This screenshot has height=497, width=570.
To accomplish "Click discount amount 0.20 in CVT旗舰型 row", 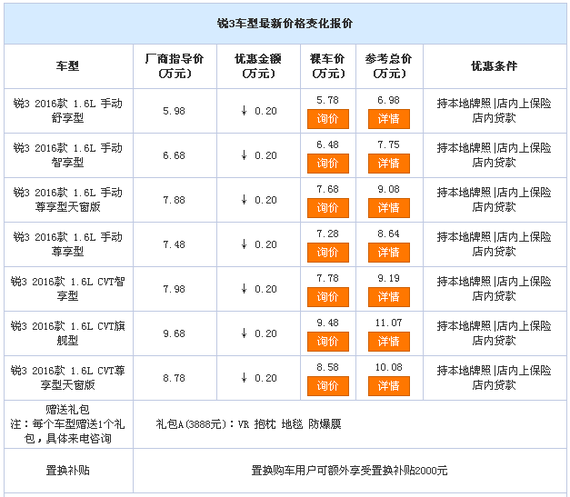I will (x=259, y=334).
